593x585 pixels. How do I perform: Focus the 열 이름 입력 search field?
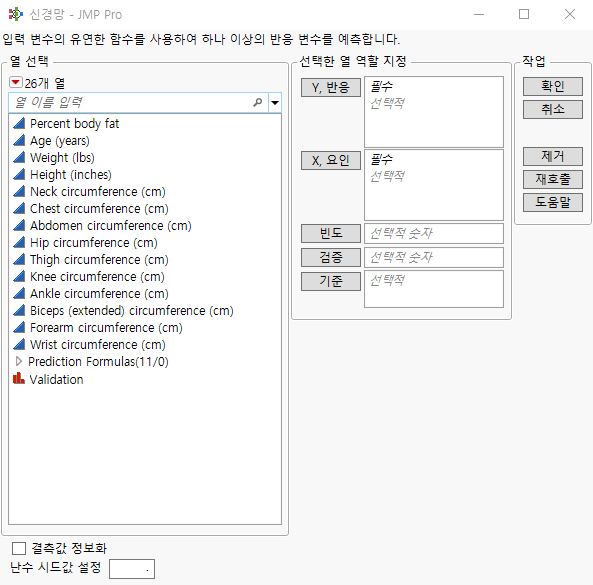(x=138, y=102)
